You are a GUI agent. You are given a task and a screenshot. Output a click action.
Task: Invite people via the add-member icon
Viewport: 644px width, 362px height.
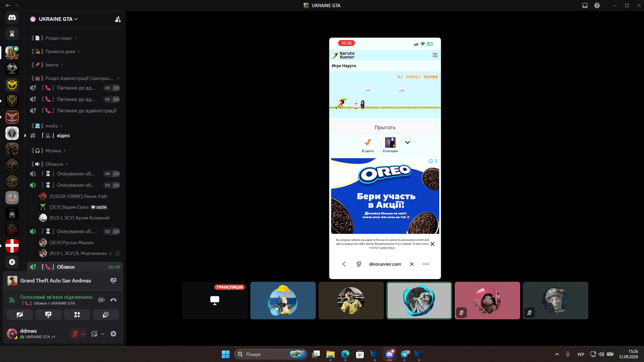coord(118,19)
